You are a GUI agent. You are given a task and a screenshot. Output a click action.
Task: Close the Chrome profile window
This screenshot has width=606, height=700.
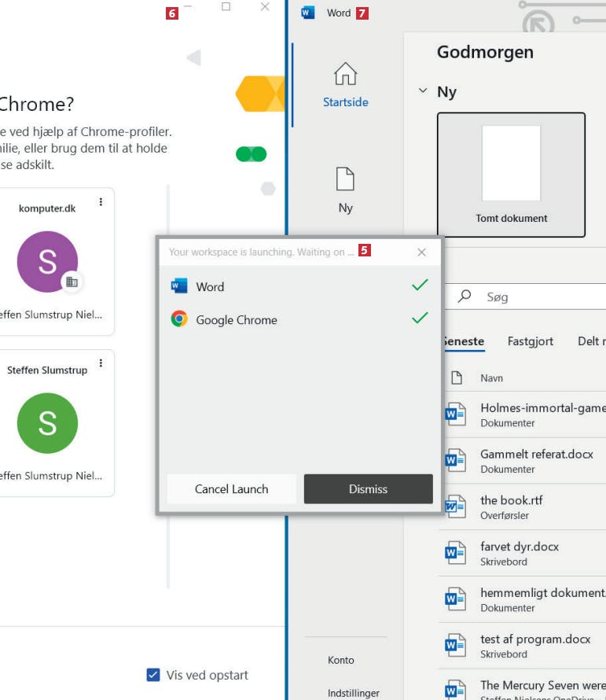coord(265,6)
